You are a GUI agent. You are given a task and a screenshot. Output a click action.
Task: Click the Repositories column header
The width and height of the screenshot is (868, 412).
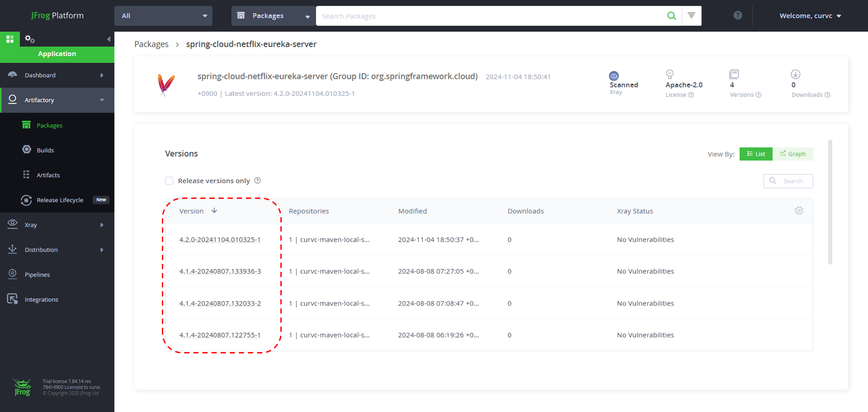(309, 211)
